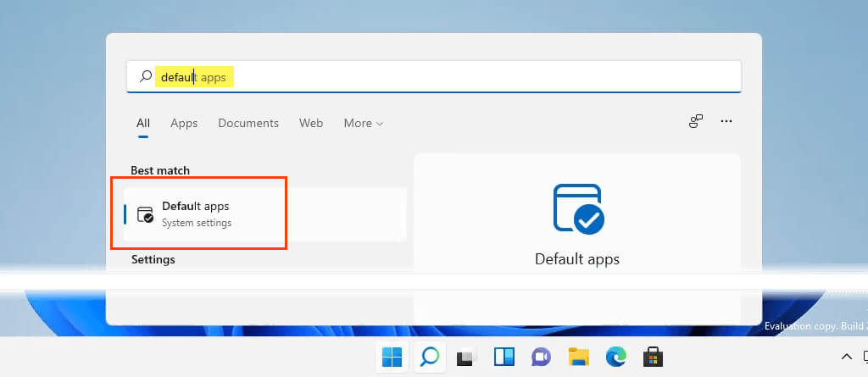This screenshot has width=868, height=377.
Task: Open Widgets from the taskbar
Action: (504, 357)
